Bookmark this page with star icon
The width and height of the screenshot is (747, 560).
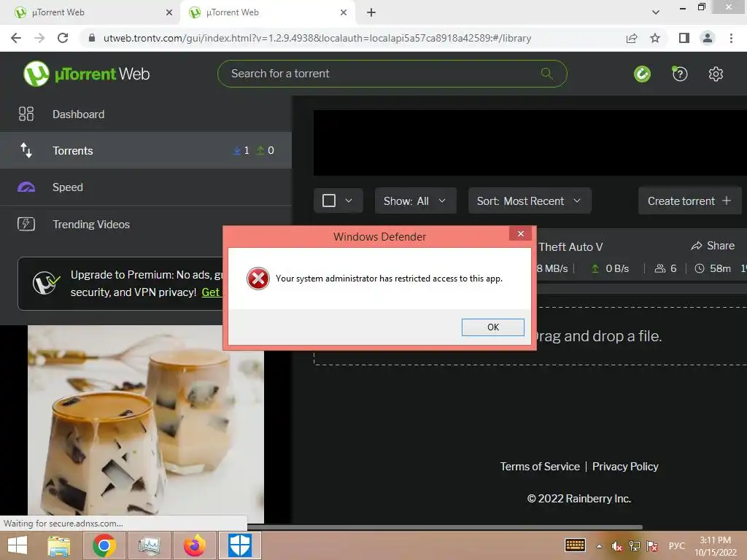tap(655, 38)
